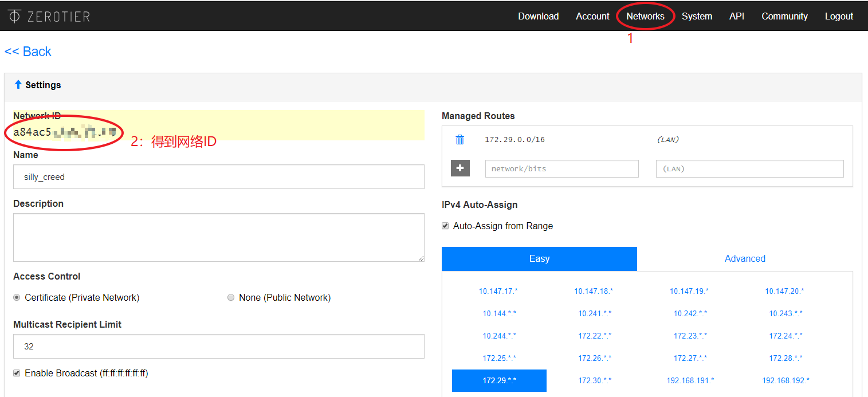868x397 pixels.
Task: Click the highlighted 172.29.*.* range
Action: tap(499, 380)
